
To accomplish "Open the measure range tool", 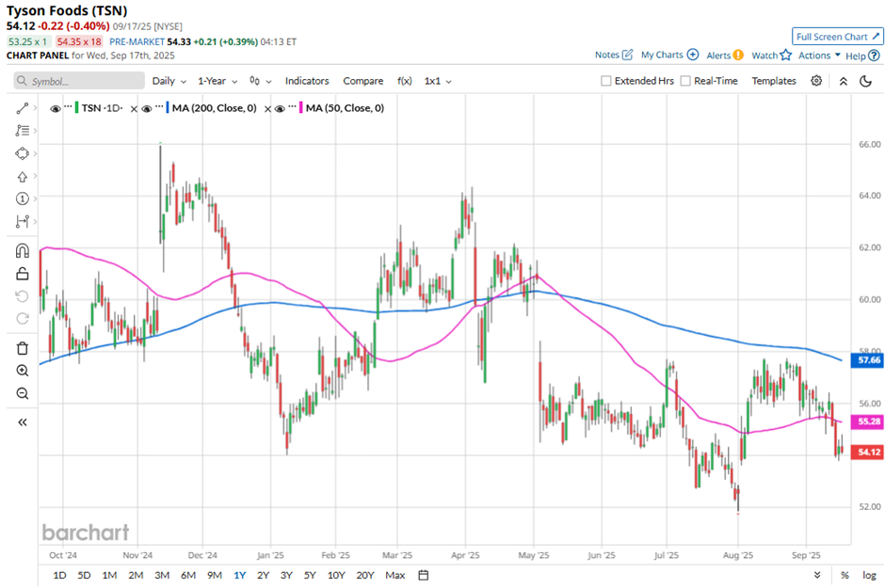I will coord(22,221).
